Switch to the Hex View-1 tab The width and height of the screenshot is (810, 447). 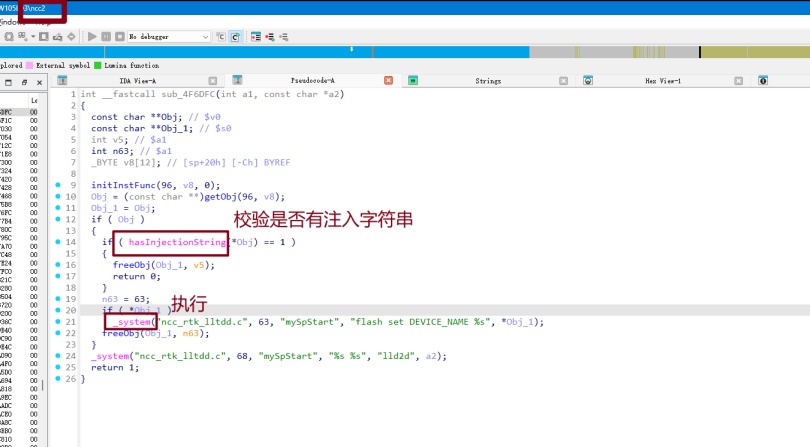(663, 80)
